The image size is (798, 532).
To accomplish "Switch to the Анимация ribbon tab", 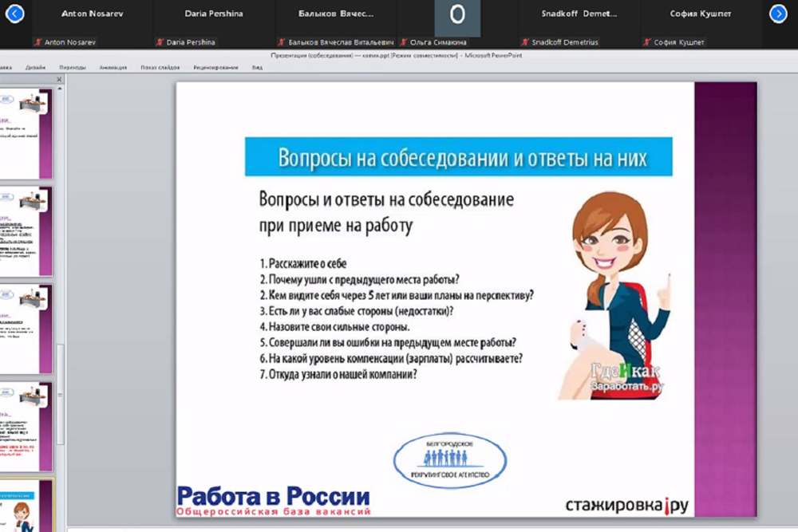I will 113,68.
